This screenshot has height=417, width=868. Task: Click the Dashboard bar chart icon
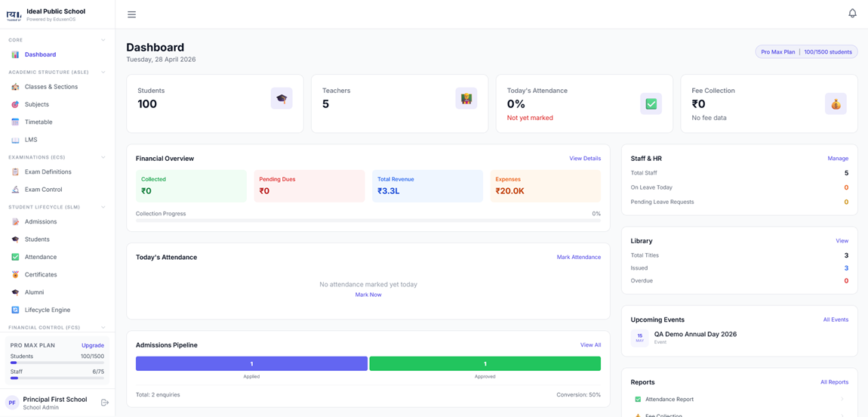click(15, 55)
